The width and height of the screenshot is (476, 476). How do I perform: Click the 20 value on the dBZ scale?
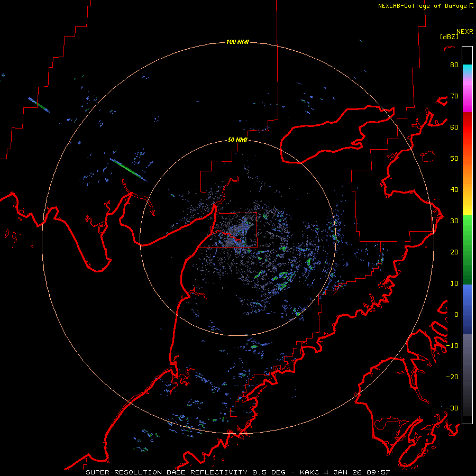coord(454,252)
